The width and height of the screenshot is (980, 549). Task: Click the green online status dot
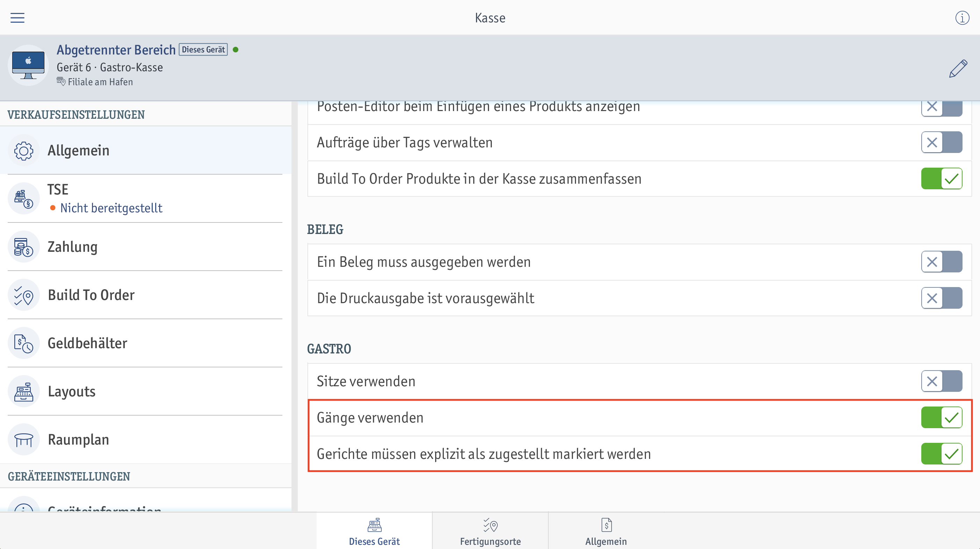tap(236, 50)
